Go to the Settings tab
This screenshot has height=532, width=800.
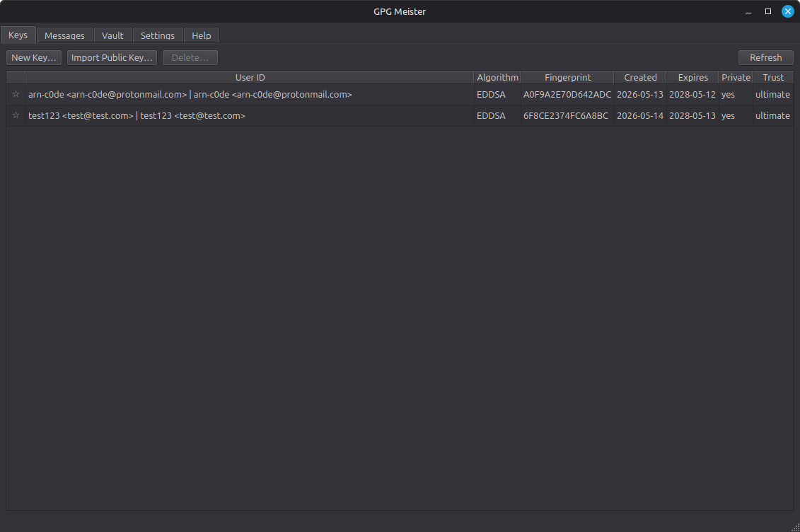pyautogui.click(x=158, y=35)
